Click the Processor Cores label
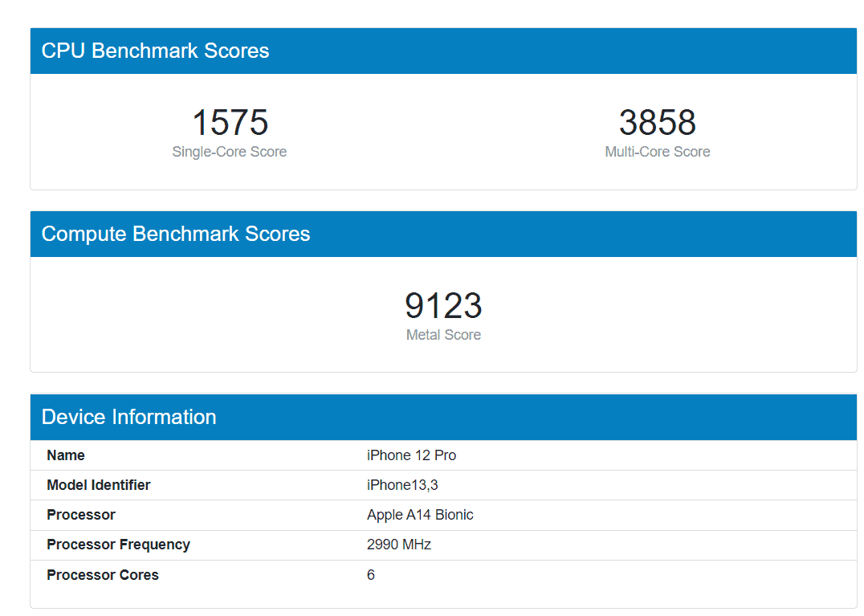Screen dimensions: 864x616 coord(103,575)
